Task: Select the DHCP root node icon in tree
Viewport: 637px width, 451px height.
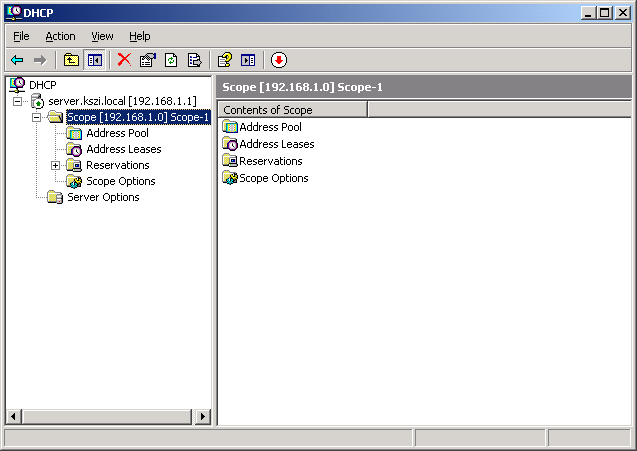Action: coord(17,85)
